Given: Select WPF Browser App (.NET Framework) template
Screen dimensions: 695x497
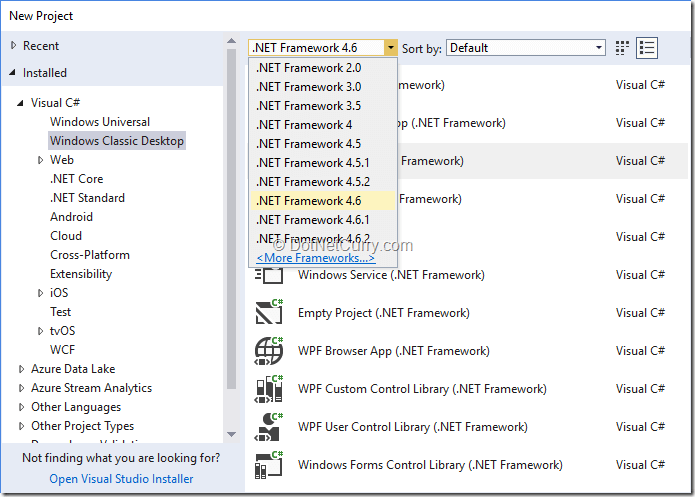Looking at the screenshot, I should (394, 351).
